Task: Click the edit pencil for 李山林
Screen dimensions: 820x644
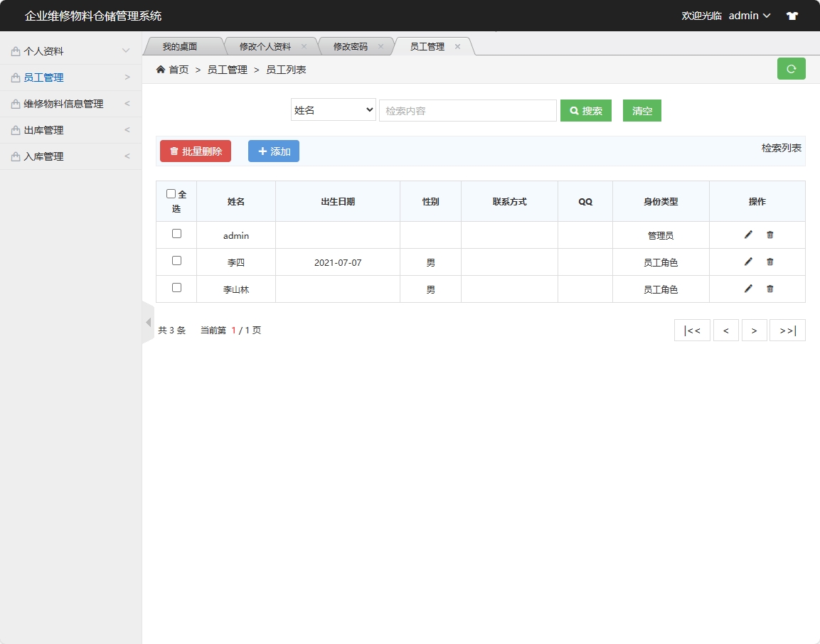Action: tap(747, 289)
